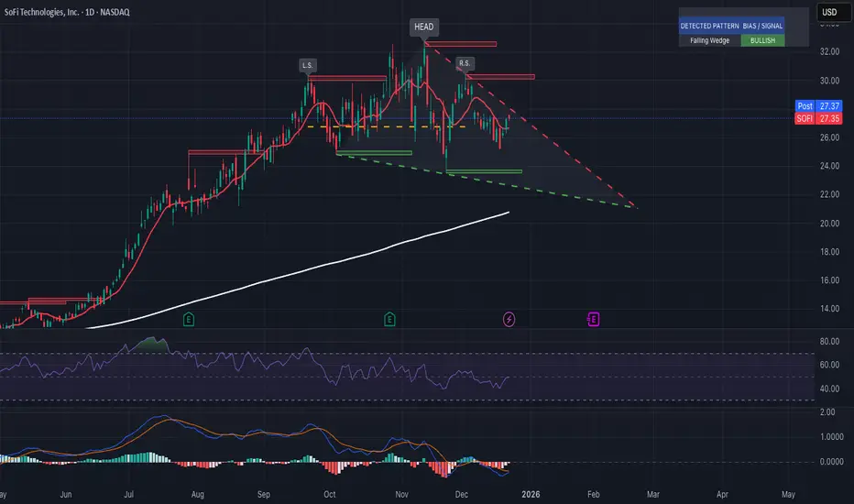Click the red resistance zone beside HEAD
Image resolution: width=854 pixels, height=504 pixels.
[461, 44]
